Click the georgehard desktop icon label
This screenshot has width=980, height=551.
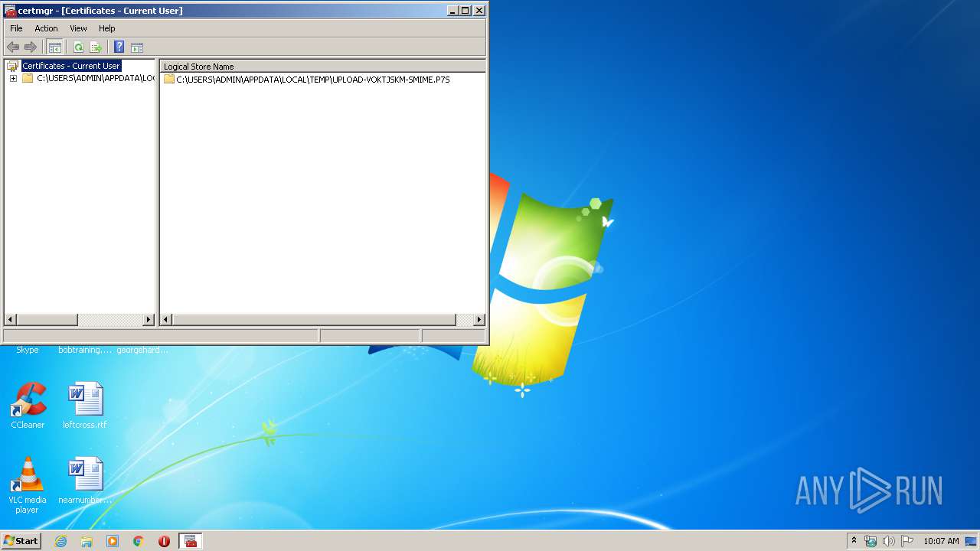(143, 350)
